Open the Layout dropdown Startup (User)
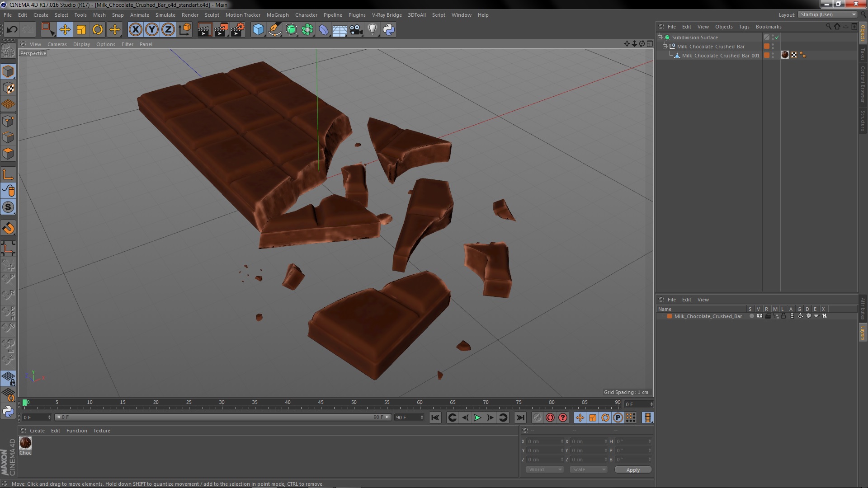The height and width of the screenshot is (488, 868). 827,14
